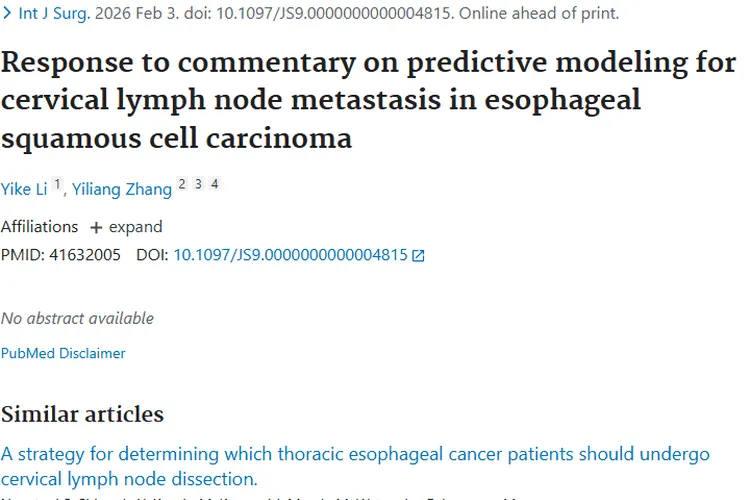This screenshot has width=750, height=500.
Task: Click affiliation superscript 2 beside Yiliang Zhang
Action: [x=182, y=185]
